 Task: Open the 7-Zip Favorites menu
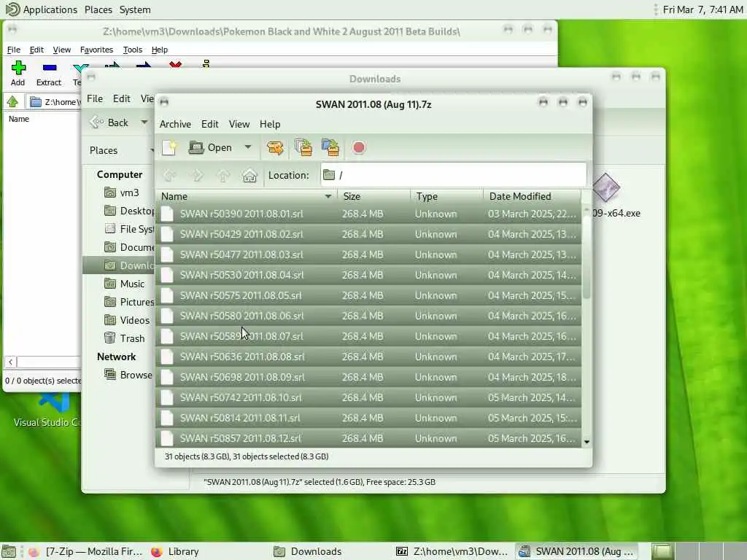pos(96,50)
